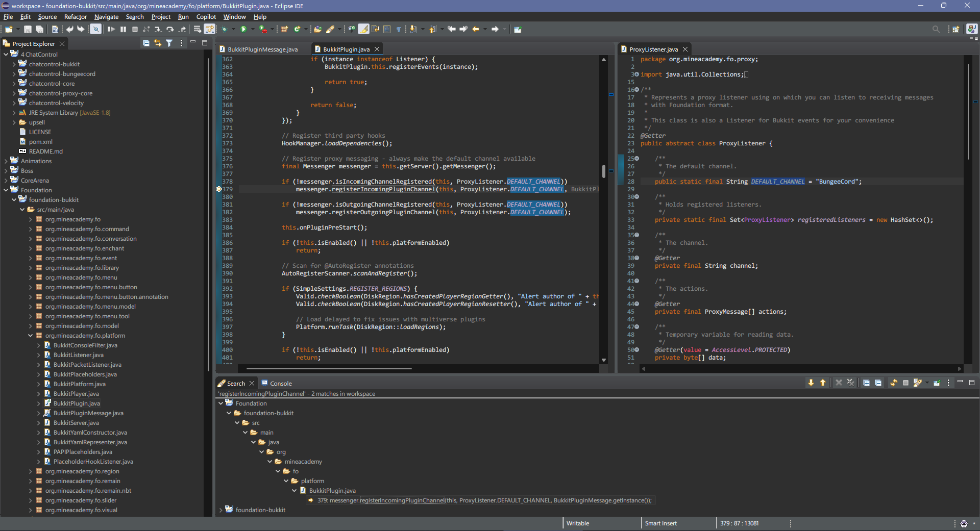The image size is (980, 531).
Task: Click the Resume debug icon
Action: [111, 29]
